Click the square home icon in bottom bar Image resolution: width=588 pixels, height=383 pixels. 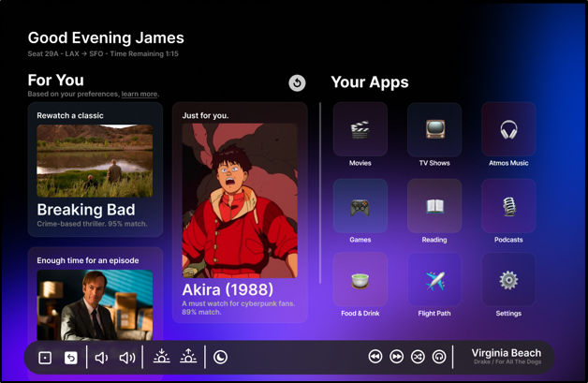pos(45,358)
